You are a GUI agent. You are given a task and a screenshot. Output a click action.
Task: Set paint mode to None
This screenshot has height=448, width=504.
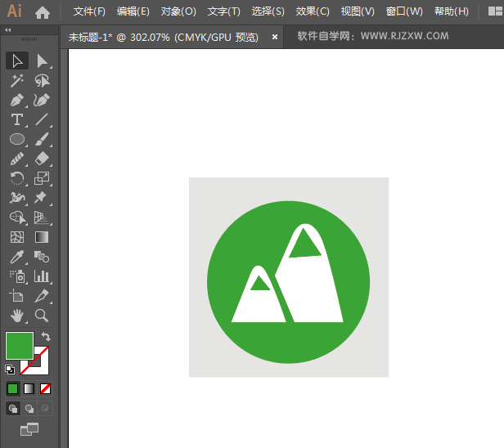pyautogui.click(x=46, y=388)
